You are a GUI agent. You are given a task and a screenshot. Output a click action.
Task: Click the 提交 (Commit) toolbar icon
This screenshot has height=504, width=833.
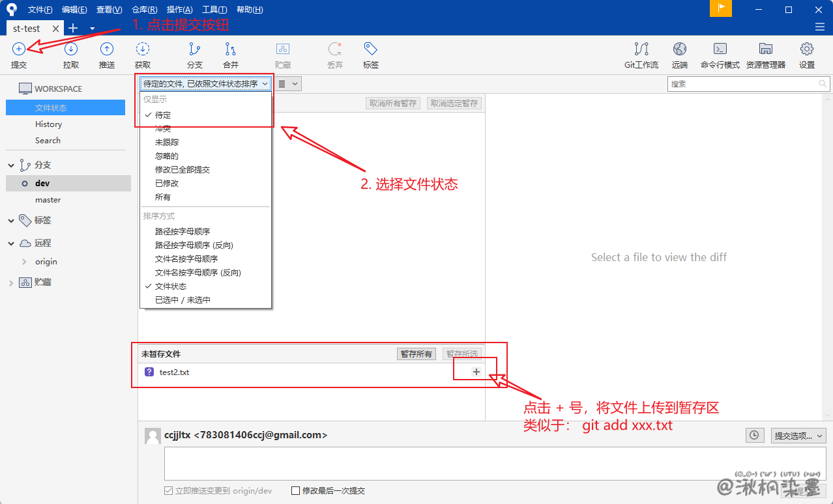click(x=19, y=49)
